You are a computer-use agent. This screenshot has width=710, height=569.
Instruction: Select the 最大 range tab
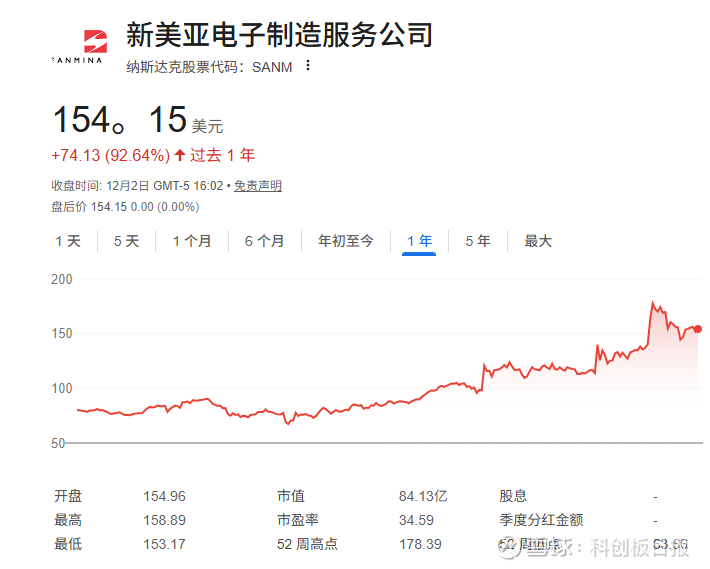tap(538, 241)
